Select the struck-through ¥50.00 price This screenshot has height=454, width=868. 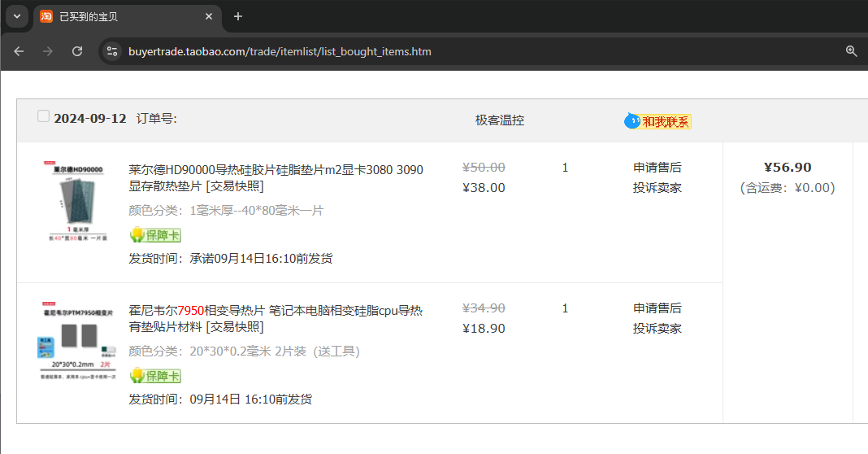click(484, 168)
